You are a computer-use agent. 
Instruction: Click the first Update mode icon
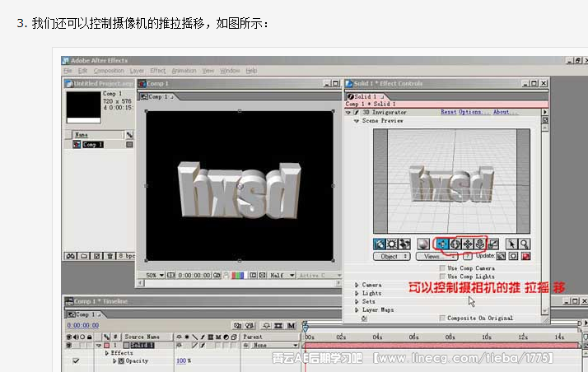click(501, 256)
